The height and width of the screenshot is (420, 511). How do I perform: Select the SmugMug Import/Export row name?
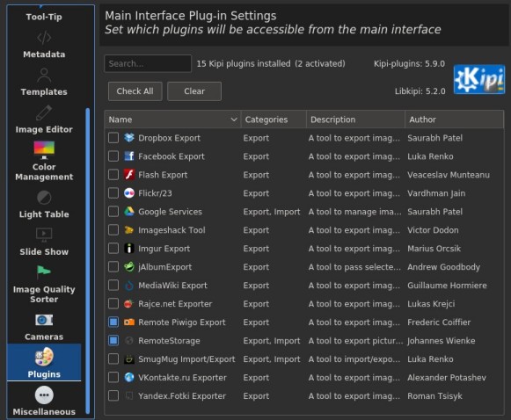[186, 359]
